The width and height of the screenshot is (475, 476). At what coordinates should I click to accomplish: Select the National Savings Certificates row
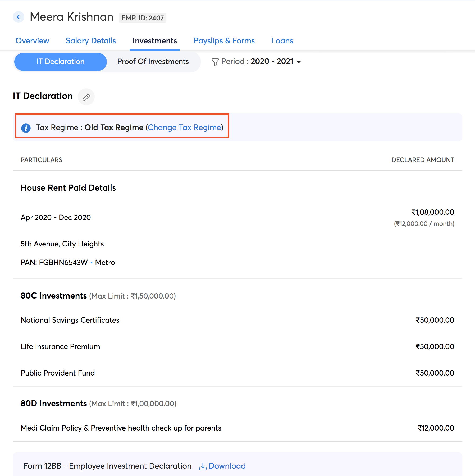pos(70,320)
